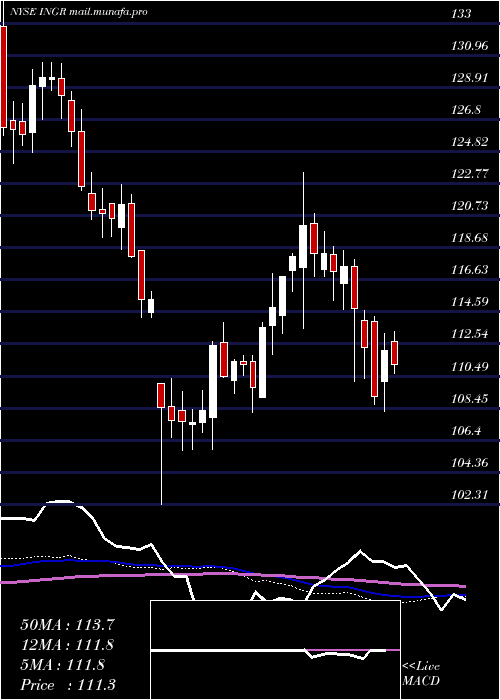Click the 50MA : 113.7 readout
Screen dimensions: 500x700
click(66, 625)
